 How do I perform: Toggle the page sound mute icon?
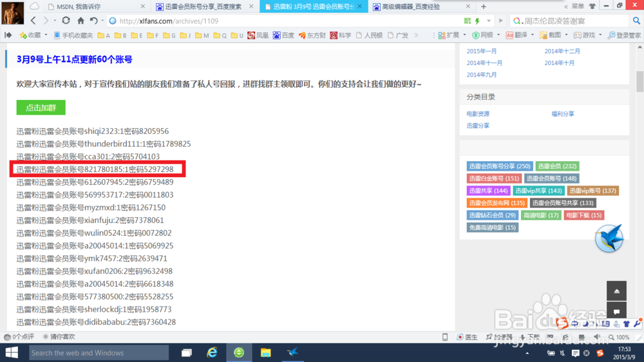coord(597,337)
